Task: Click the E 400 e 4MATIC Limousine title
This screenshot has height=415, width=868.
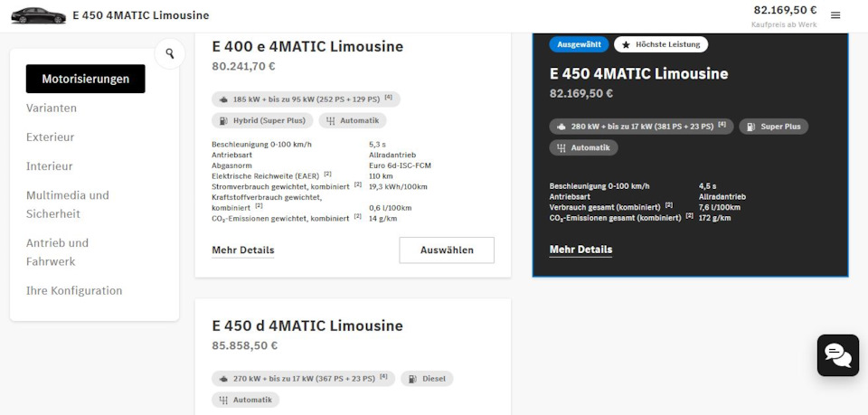Action: point(307,46)
